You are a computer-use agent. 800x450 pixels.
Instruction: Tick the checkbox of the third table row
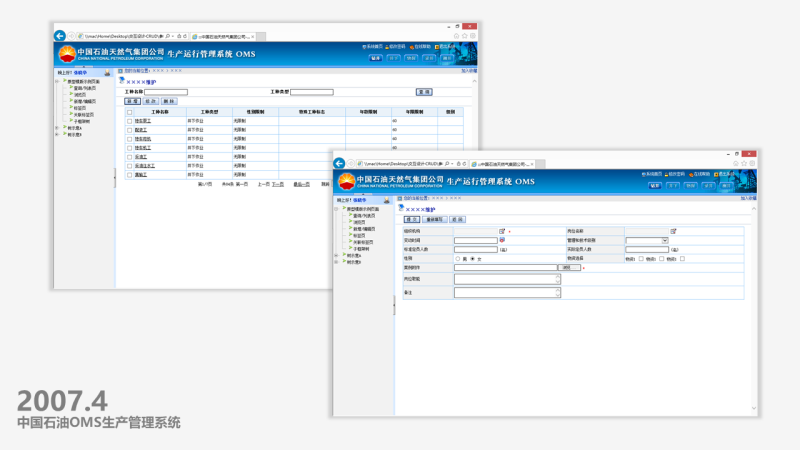[130, 139]
